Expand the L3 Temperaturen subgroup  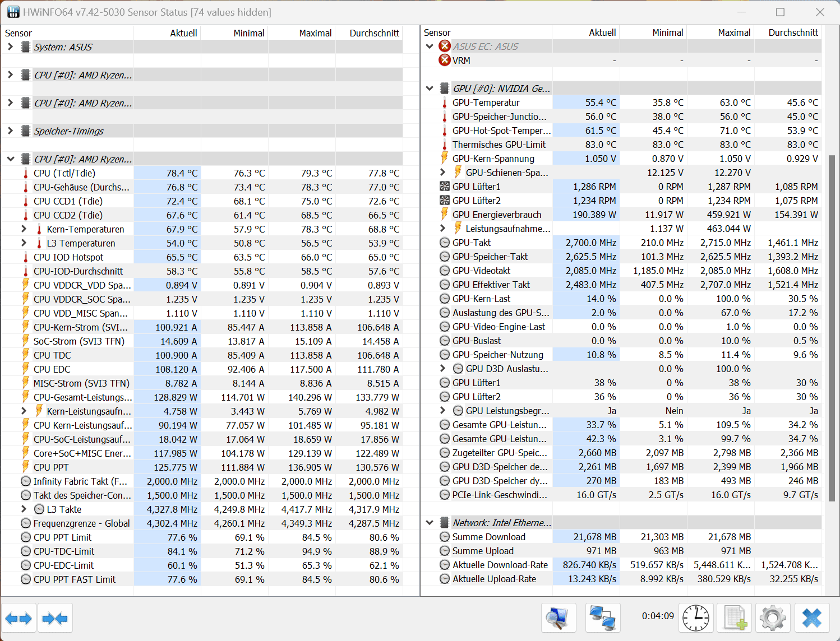(x=24, y=243)
